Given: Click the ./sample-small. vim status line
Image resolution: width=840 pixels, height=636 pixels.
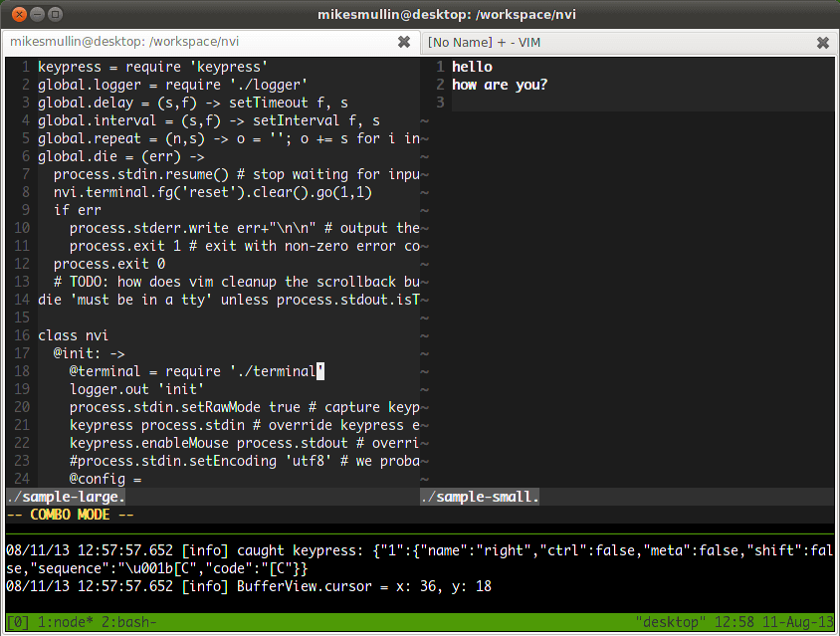Looking at the screenshot, I should [x=480, y=496].
